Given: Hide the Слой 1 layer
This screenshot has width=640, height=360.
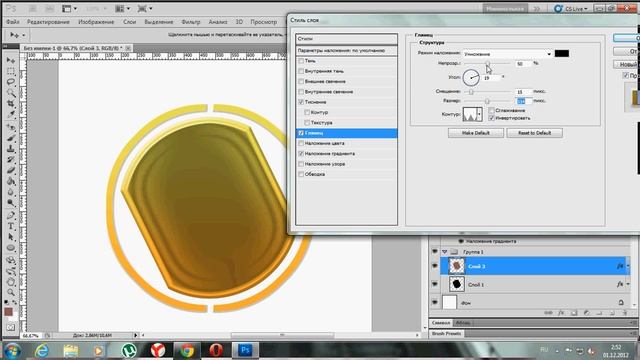Looking at the screenshot, I should click(435, 284).
